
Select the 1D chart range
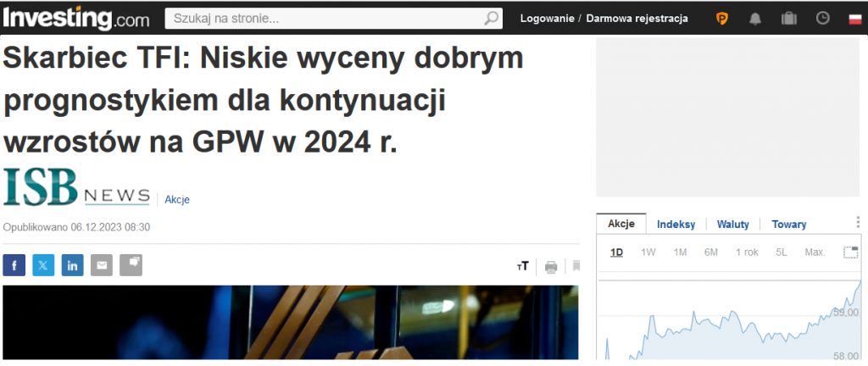pos(617,252)
